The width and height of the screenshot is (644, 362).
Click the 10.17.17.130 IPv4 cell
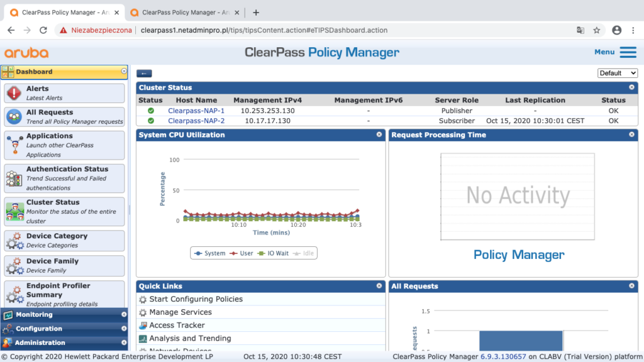[268, 121]
